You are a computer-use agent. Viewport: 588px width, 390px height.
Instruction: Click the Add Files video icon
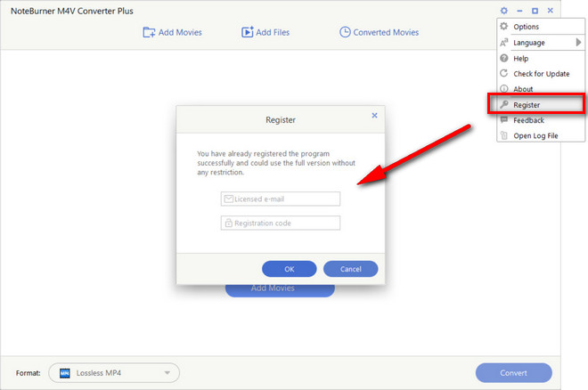[247, 32]
